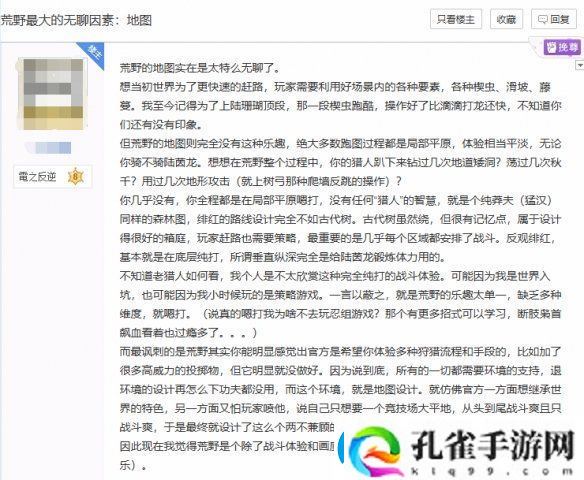
Task: Click the 孔雀手游网 watermark text
Action: (492, 446)
